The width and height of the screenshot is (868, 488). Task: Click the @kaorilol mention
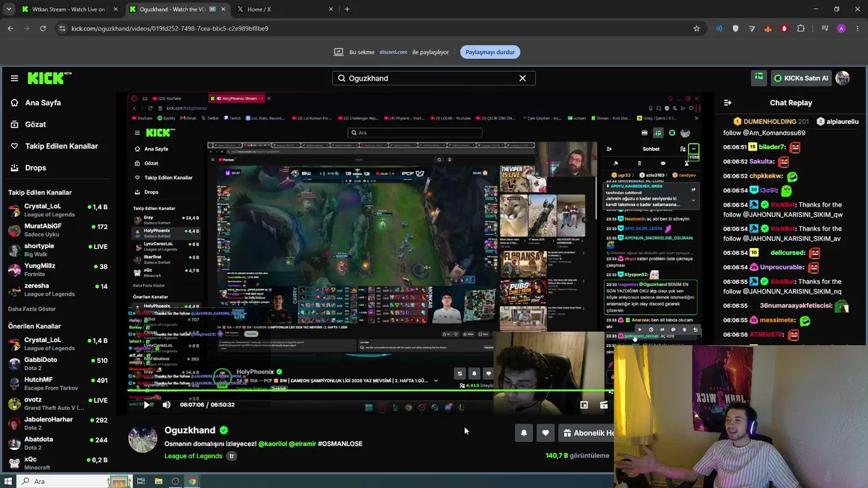(x=272, y=443)
